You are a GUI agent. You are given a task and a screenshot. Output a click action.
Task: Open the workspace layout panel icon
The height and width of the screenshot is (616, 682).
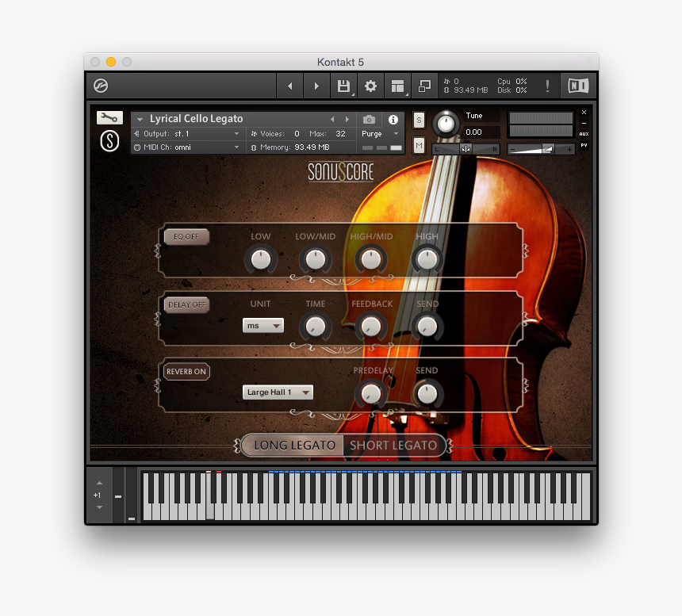(x=397, y=86)
